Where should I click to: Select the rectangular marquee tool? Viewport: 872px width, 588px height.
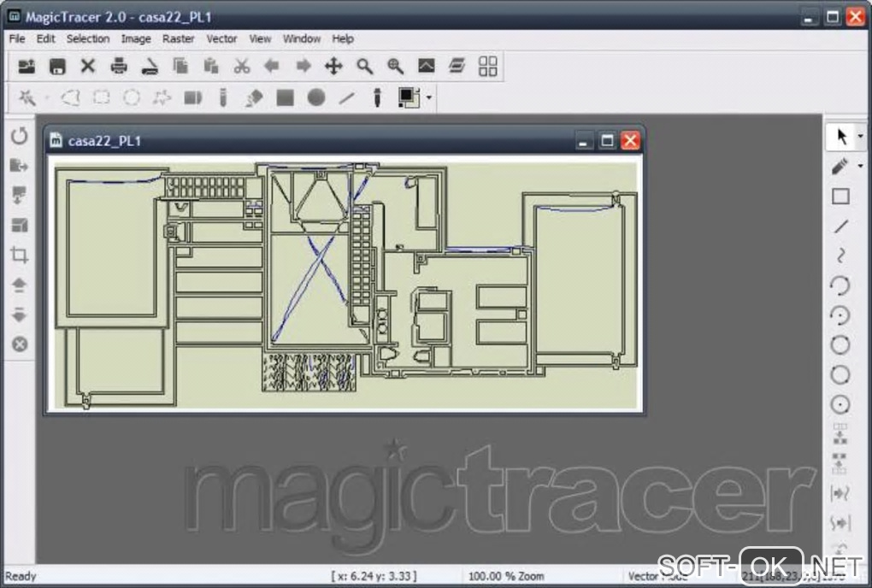point(101,97)
